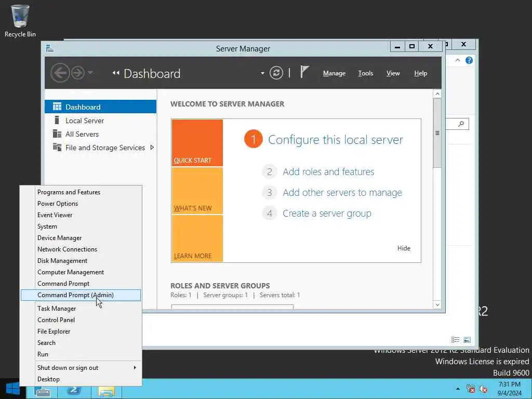Select Command Prompt (Admin) from menu
This screenshot has width=532, height=399.
pyautogui.click(x=81, y=295)
